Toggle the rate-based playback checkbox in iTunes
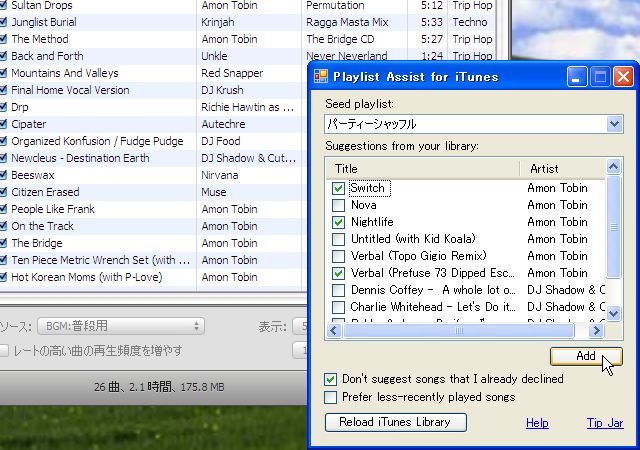640x450 pixels. tap(4, 350)
